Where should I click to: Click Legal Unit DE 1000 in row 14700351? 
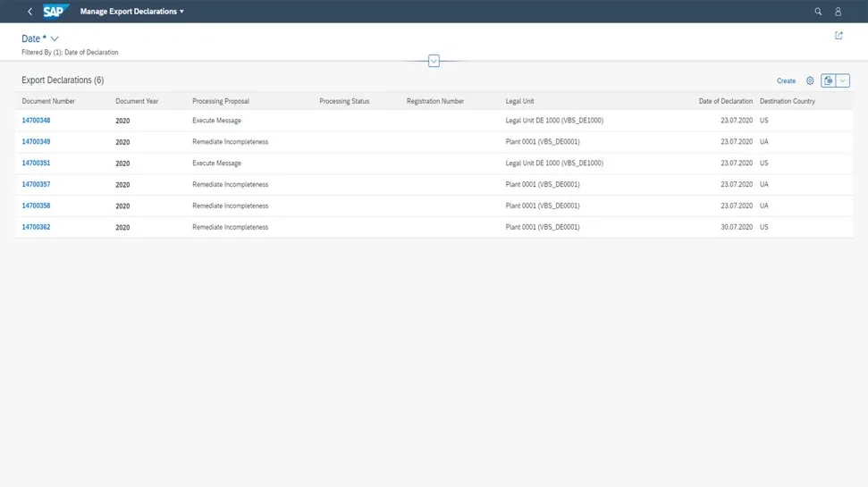554,163
